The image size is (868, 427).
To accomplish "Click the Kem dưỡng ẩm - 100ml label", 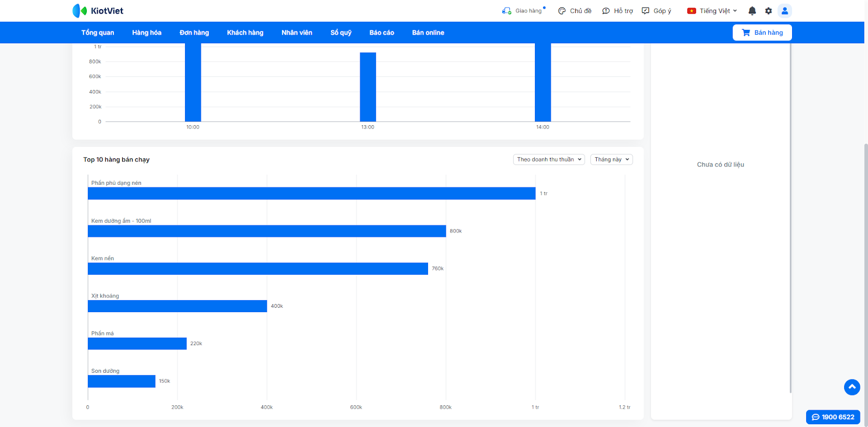I will (121, 221).
